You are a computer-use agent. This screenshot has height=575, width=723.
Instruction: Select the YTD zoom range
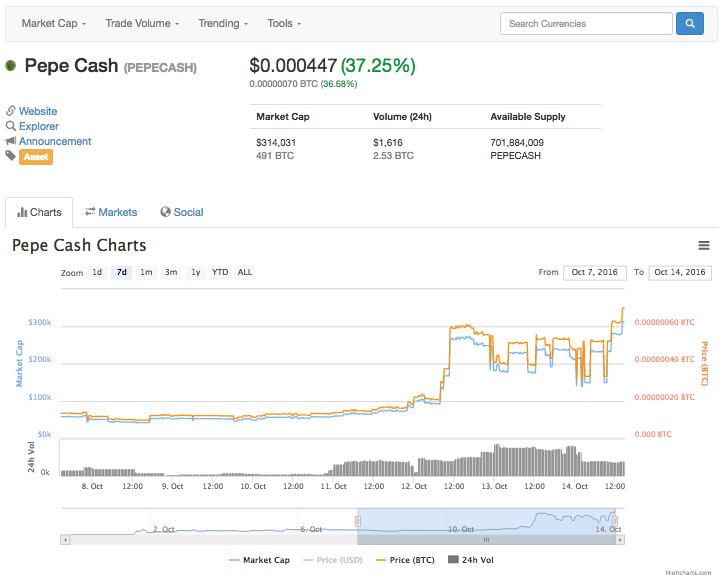(220, 273)
